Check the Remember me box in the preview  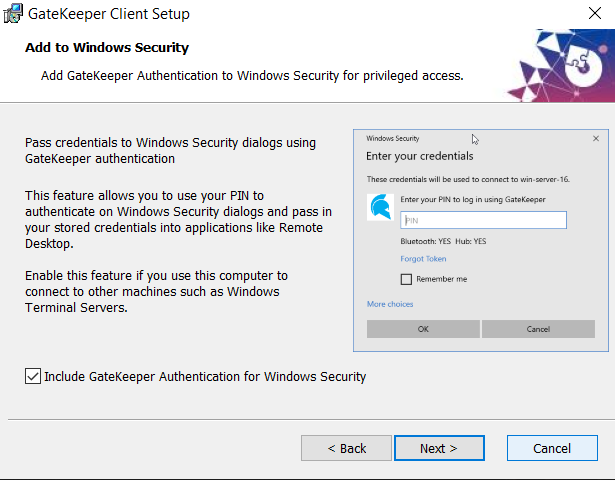[x=406, y=279]
